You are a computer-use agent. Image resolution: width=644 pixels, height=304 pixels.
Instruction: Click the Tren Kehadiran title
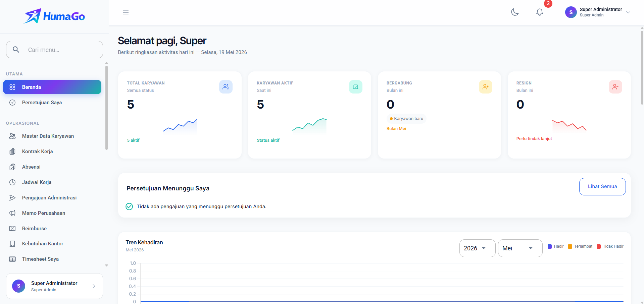(144, 243)
